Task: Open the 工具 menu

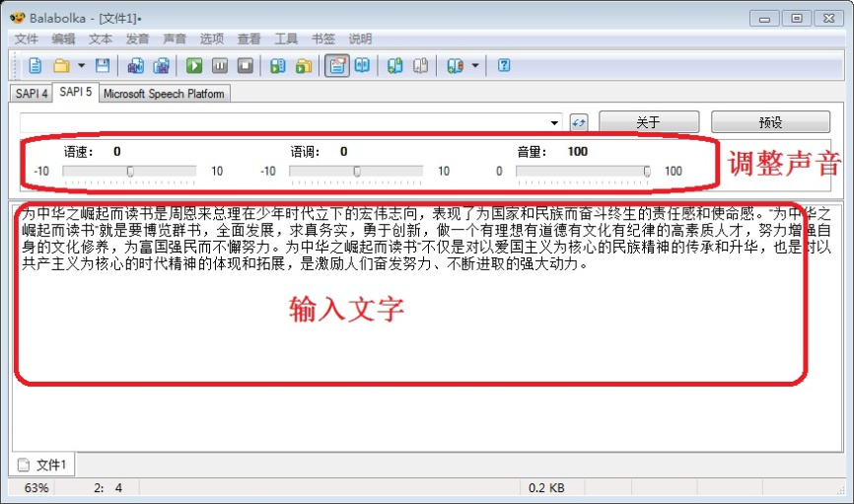Action: click(286, 38)
